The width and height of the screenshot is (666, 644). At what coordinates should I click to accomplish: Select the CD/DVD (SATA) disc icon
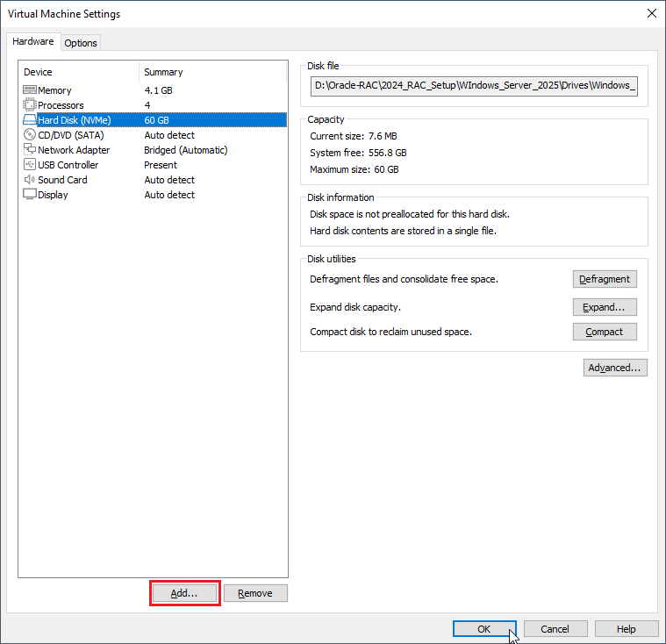tap(30, 135)
